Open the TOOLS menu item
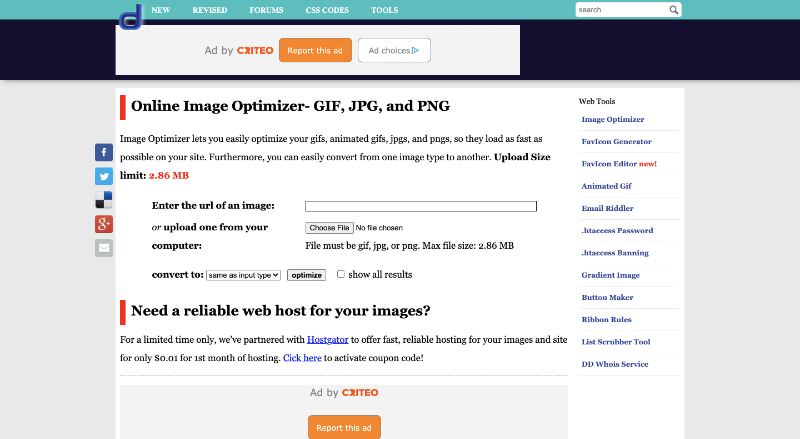 (385, 10)
